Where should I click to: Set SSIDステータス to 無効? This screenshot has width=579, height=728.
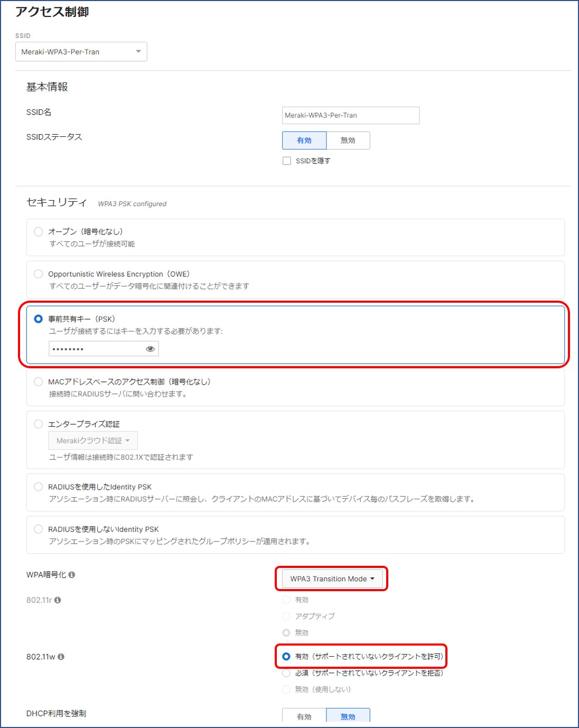tap(348, 141)
